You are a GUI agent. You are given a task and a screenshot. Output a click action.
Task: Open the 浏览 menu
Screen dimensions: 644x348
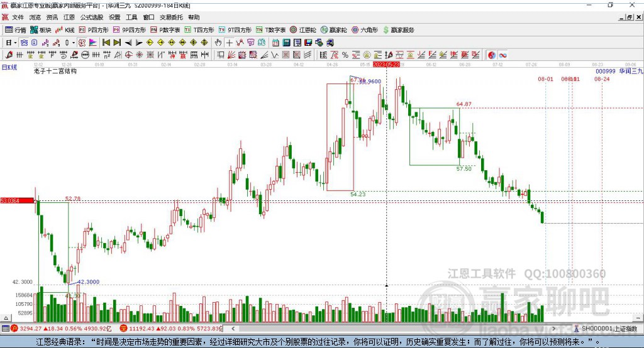click(35, 17)
